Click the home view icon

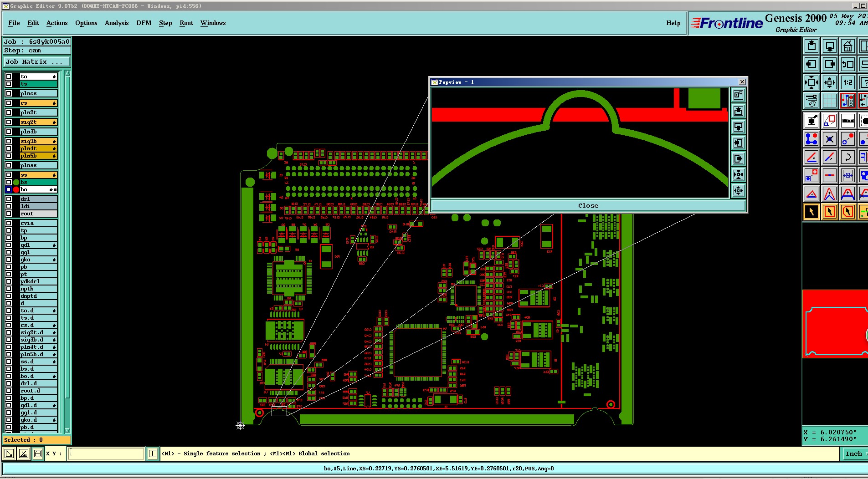pyautogui.click(x=848, y=46)
